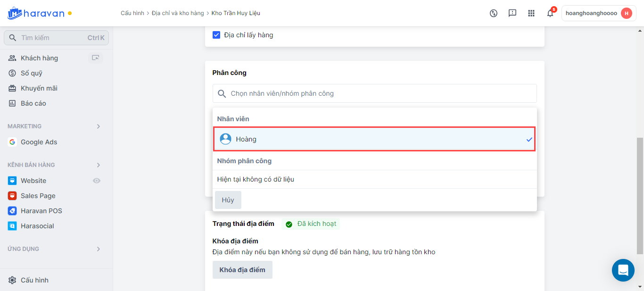Expand the Marketing section
The height and width of the screenshot is (291, 644).
pyautogui.click(x=99, y=126)
